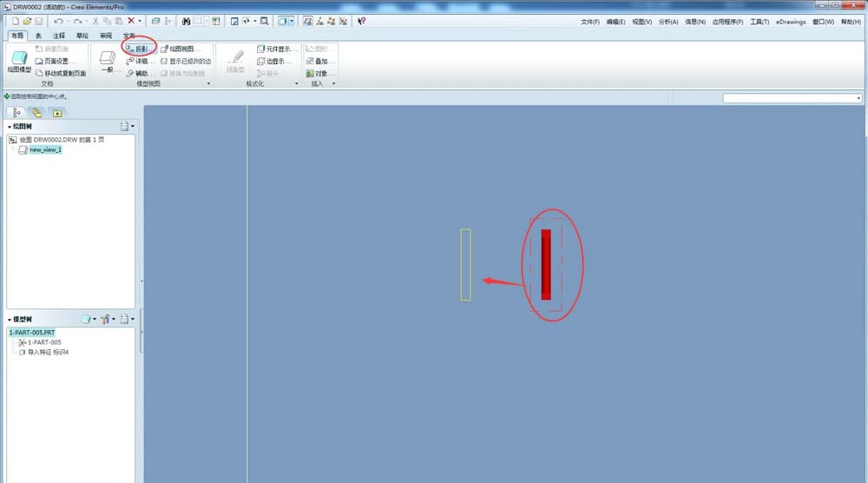This screenshot has width=868, height=483.
Task: Click the 绘图模型 drawing model icon
Action: tap(19, 61)
